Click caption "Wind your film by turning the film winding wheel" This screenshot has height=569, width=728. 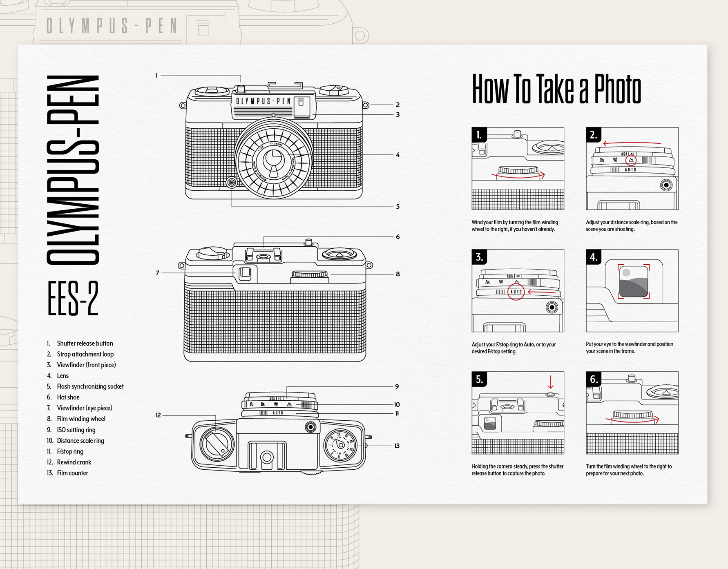(515, 226)
